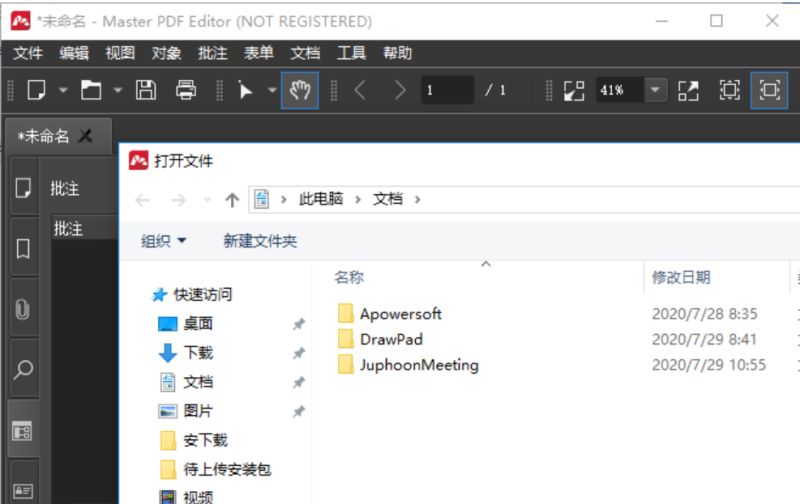The width and height of the screenshot is (800, 504).
Task: Click 文档 in the address breadcrumb
Action: (x=388, y=199)
